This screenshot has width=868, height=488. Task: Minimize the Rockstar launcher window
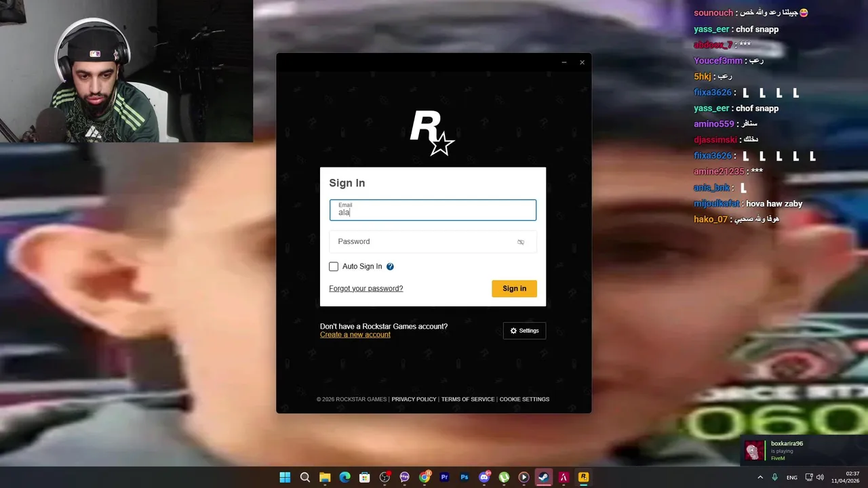pyautogui.click(x=564, y=62)
